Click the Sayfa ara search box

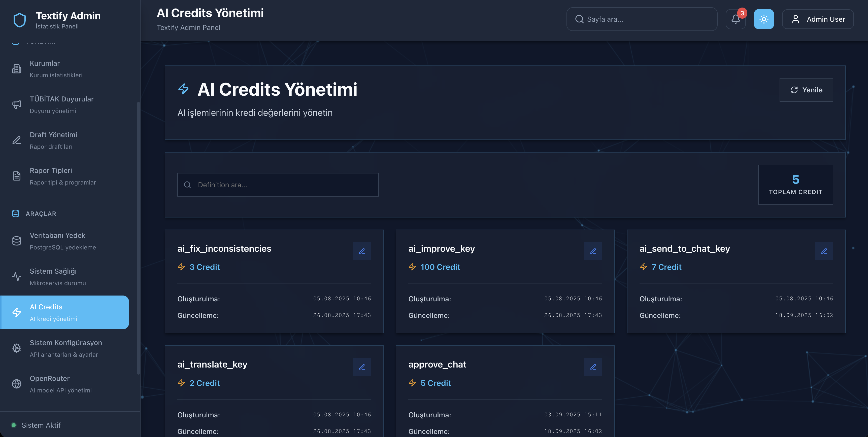(x=642, y=19)
